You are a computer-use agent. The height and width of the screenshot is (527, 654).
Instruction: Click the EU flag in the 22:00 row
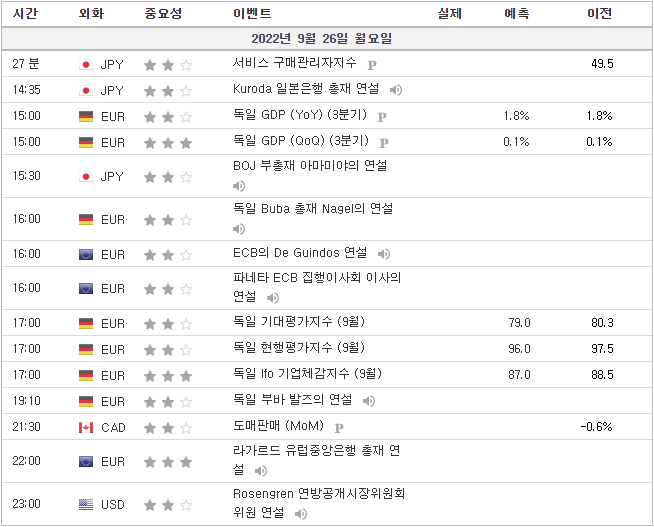click(x=86, y=462)
